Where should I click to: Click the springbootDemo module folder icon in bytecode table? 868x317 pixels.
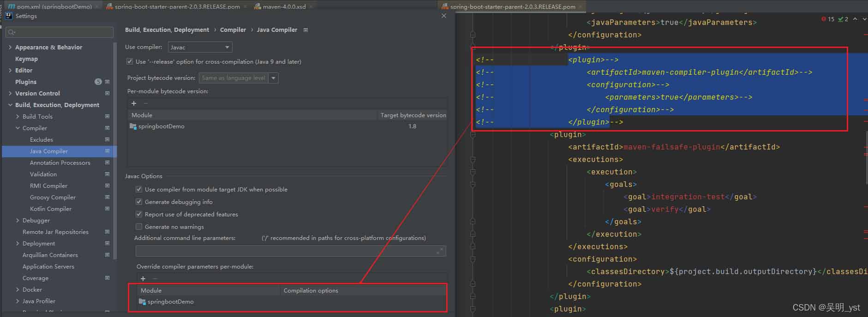133,126
